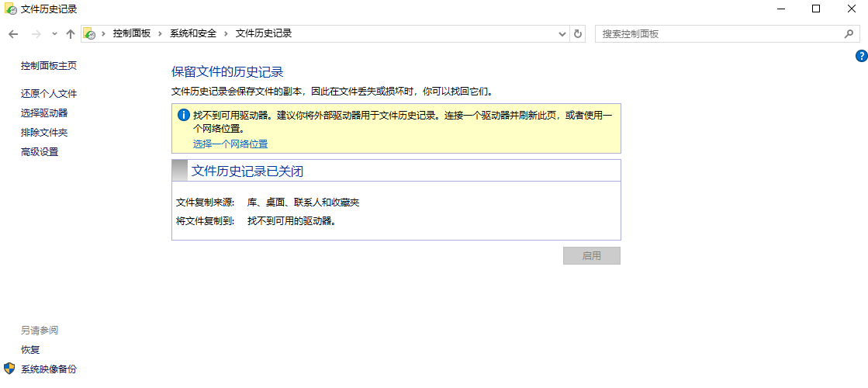868x388 pixels.
Task: Open 还原个人文件 in the sidebar
Action: [x=49, y=94]
